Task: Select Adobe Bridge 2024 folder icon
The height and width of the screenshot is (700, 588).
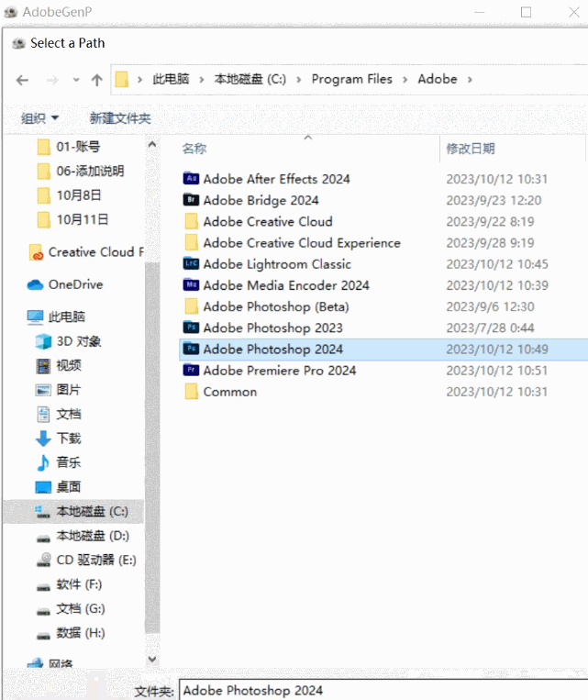Action: [191, 200]
